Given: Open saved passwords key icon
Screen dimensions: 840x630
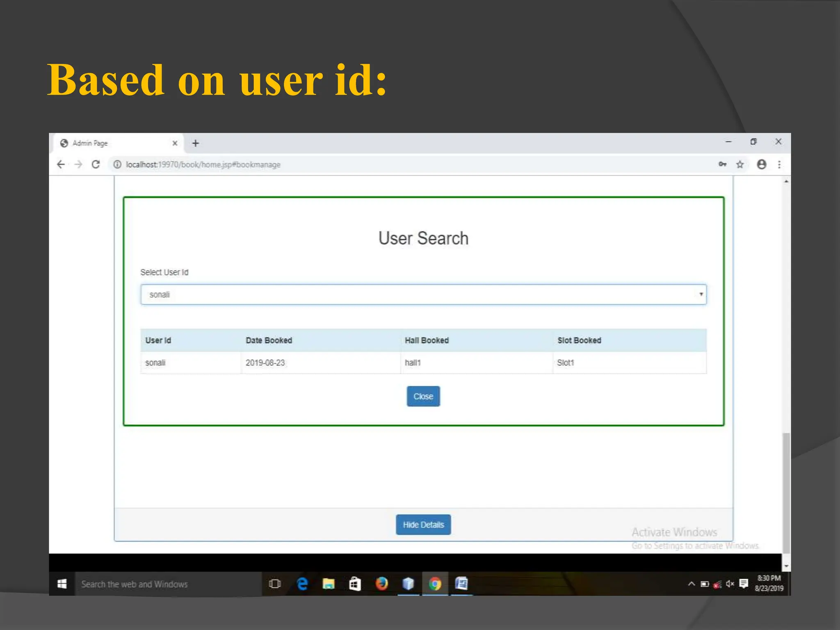Looking at the screenshot, I should [x=723, y=164].
